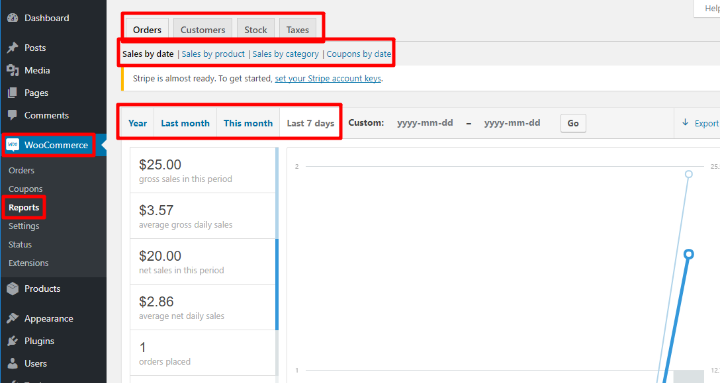Switch to the Taxes report tab

point(298,29)
